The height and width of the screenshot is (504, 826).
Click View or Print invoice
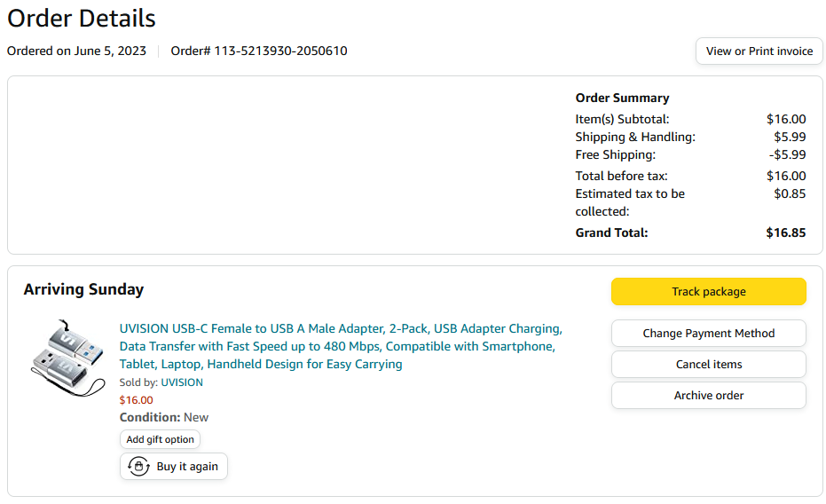point(759,51)
